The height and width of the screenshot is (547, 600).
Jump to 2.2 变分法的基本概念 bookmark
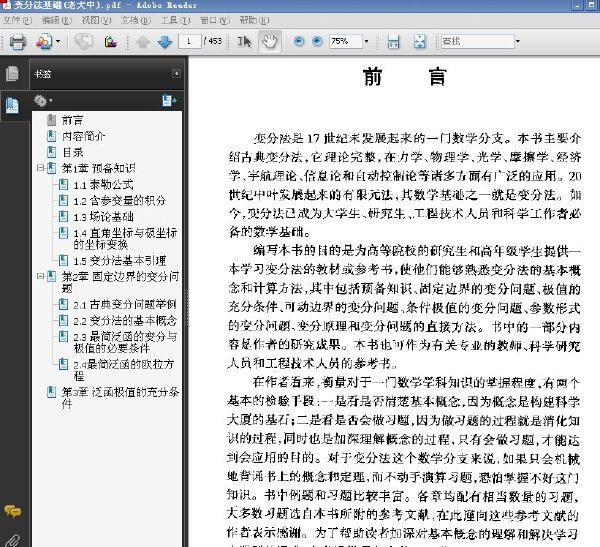point(125,320)
